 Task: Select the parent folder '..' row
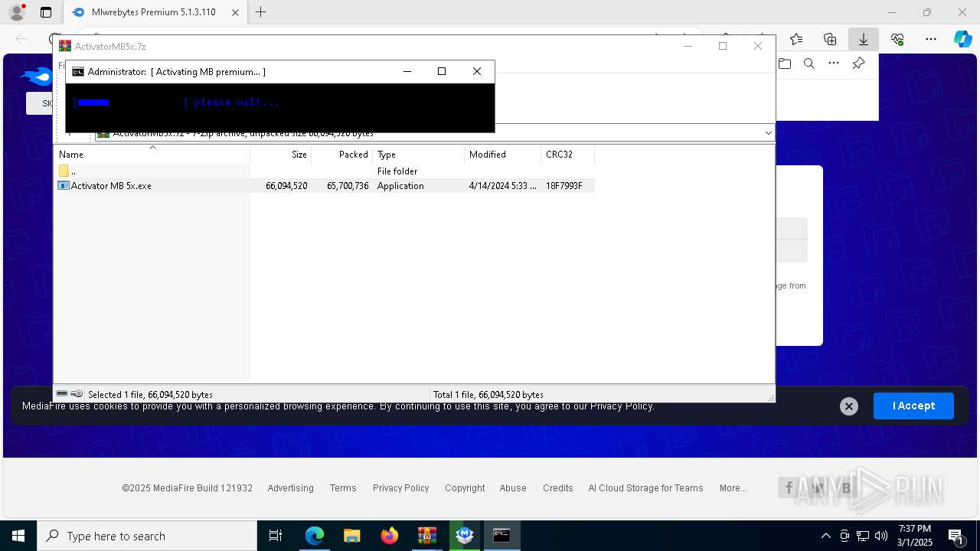click(325, 171)
